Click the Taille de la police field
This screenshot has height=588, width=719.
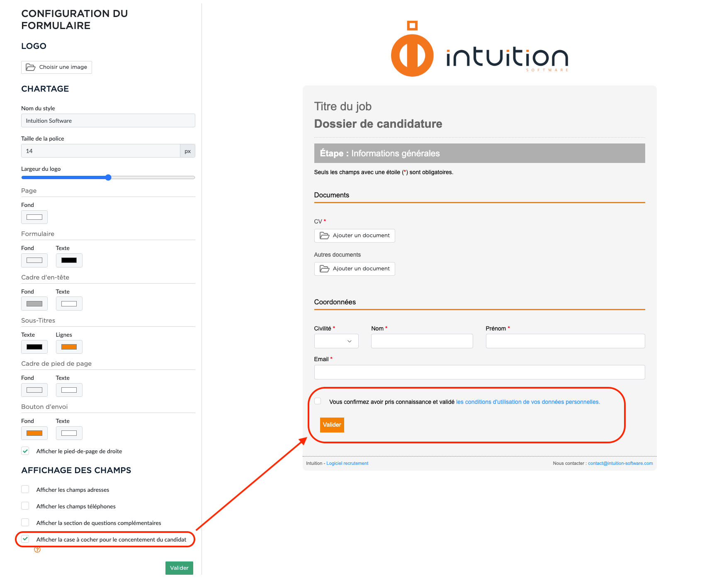tap(101, 151)
